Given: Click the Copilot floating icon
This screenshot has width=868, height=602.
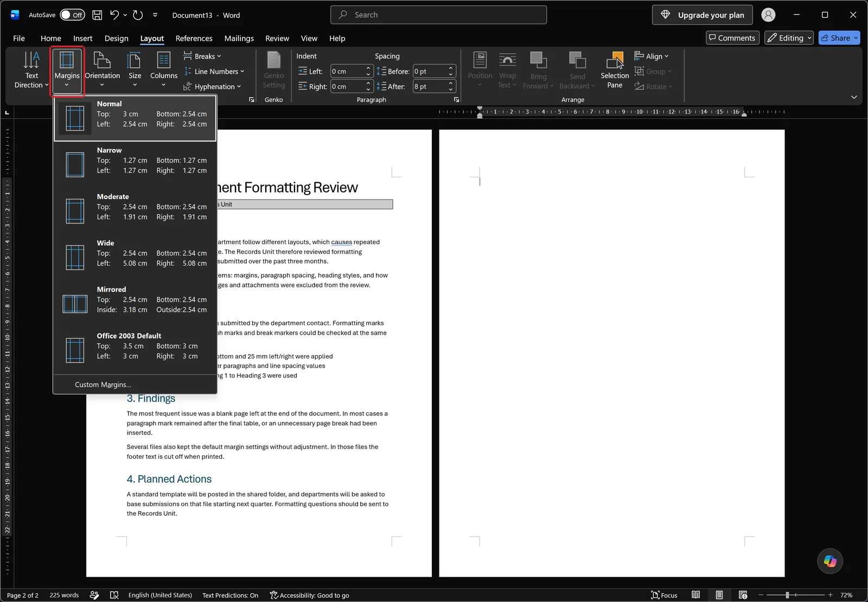Looking at the screenshot, I should 830,561.
